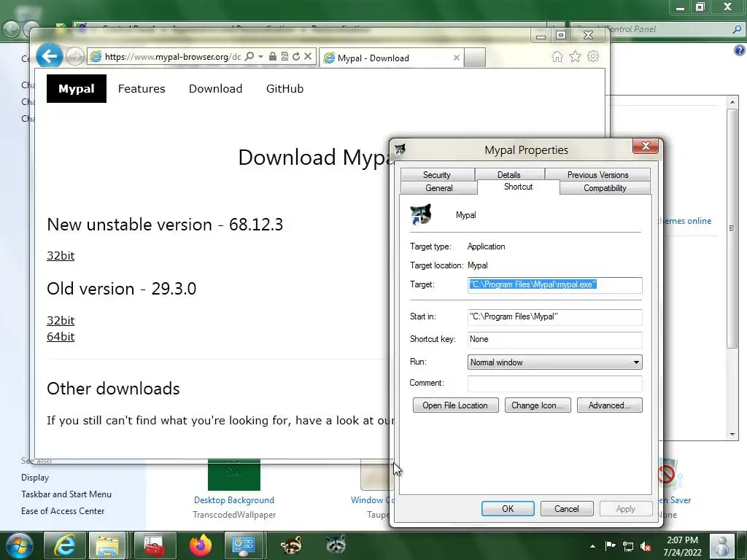Open the network tray icon
Image resolution: width=747 pixels, height=560 pixels.
tap(628, 547)
